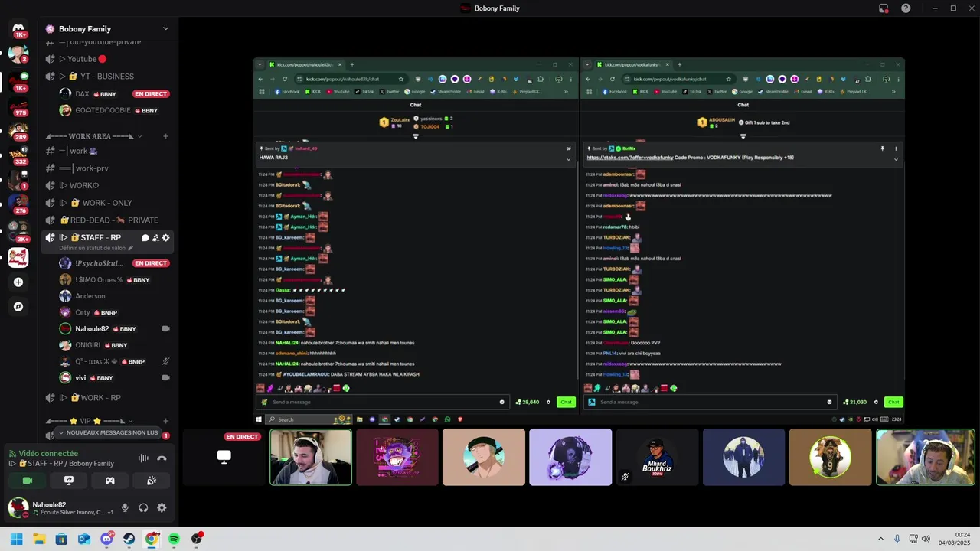This screenshot has width=980, height=551.
Task: Create channel in VIP category with plus
Action: coord(165,421)
